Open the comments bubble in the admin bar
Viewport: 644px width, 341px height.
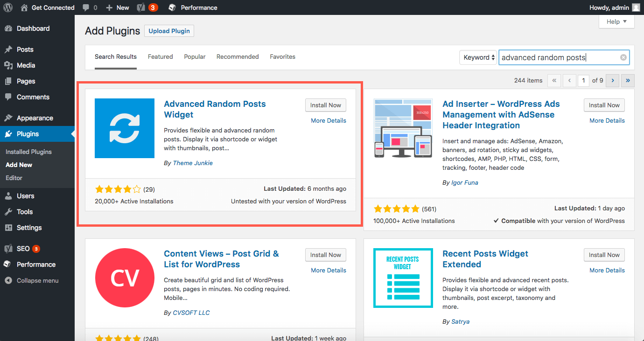click(86, 7)
